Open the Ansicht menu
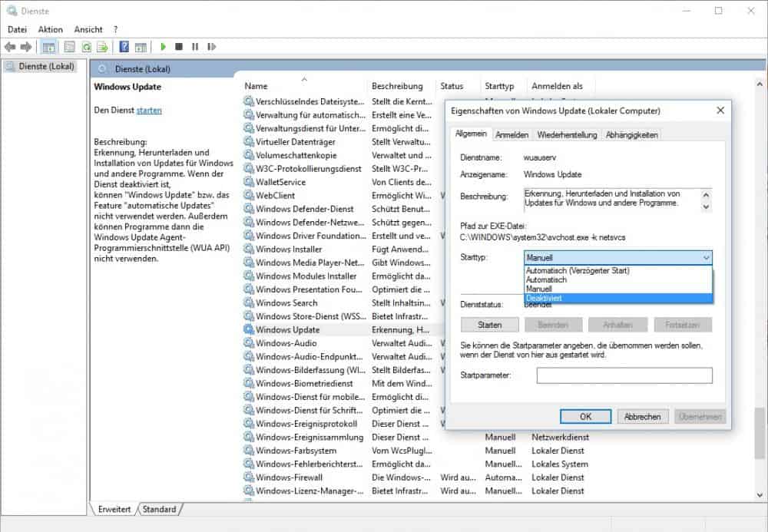The height and width of the screenshot is (532, 768). pos(88,29)
